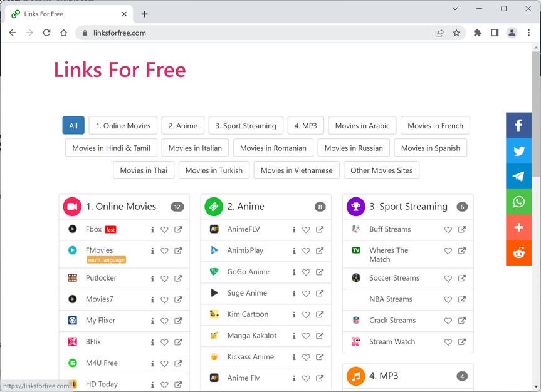Open the Anime Flv link
541x392 pixels.
(x=243, y=378)
